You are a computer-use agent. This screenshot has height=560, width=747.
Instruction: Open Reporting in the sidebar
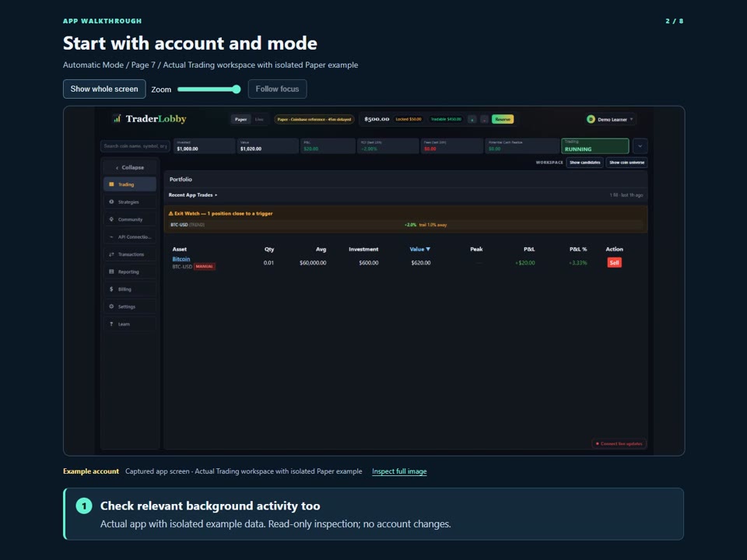[x=130, y=272]
